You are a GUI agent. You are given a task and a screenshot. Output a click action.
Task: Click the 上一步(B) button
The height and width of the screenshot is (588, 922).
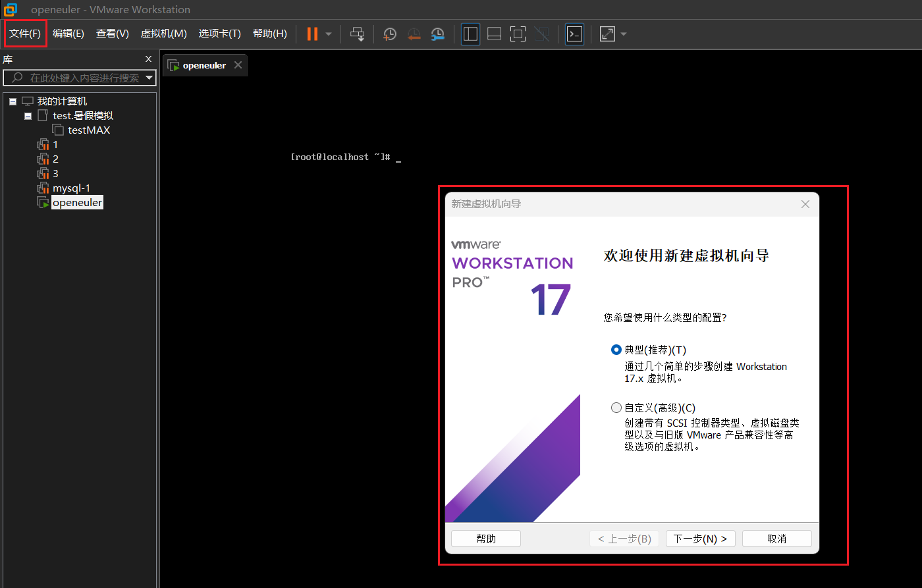pos(624,539)
